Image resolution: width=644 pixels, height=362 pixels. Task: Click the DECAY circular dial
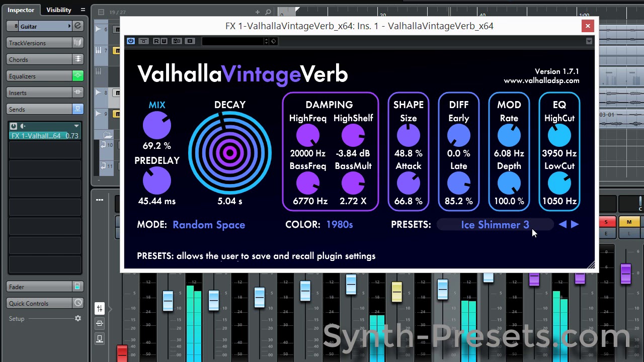(x=230, y=153)
